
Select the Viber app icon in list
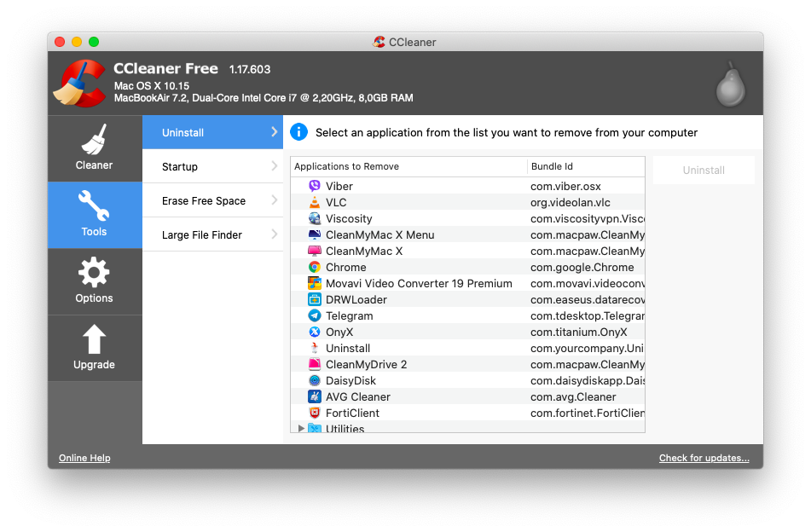pyautogui.click(x=315, y=186)
